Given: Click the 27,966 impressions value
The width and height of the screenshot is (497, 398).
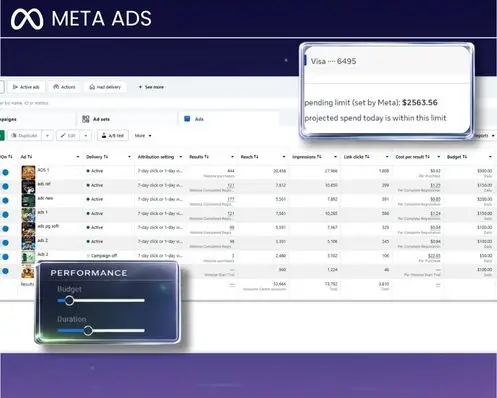Looking at the screenshot, I should click(331, 171).
